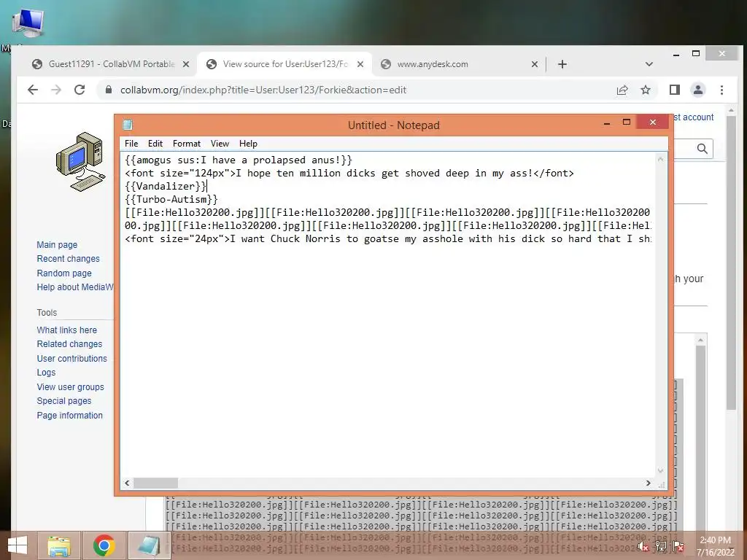Screen dimensions: 747x560
Task: Click the {{Vandalizer}} line in Notepad
Action: click(166, 186)
